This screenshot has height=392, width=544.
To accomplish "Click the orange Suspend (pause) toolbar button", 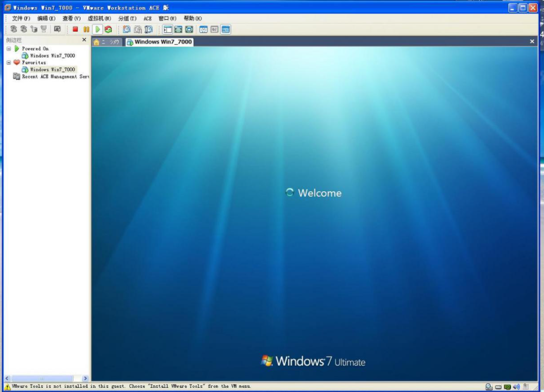I will (x=86, y=29).
